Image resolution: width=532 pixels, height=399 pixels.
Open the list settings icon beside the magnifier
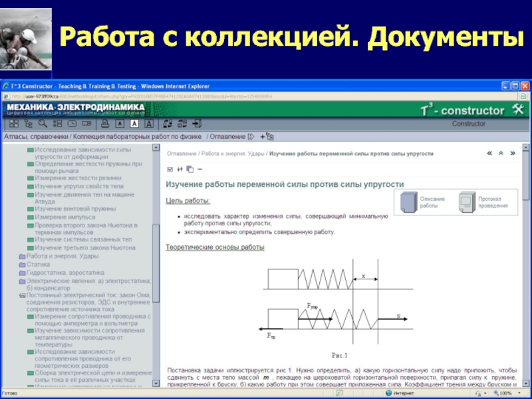[x=57, y=124]
